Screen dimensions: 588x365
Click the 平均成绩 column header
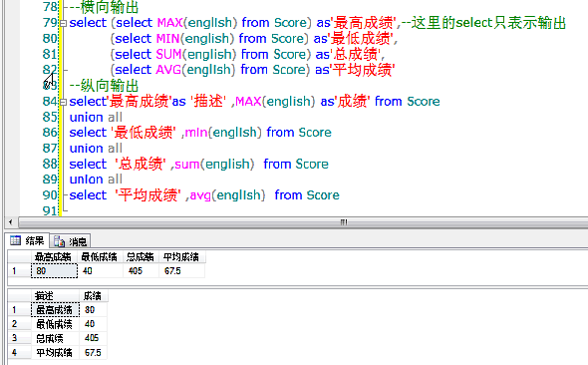click(181, 257)
